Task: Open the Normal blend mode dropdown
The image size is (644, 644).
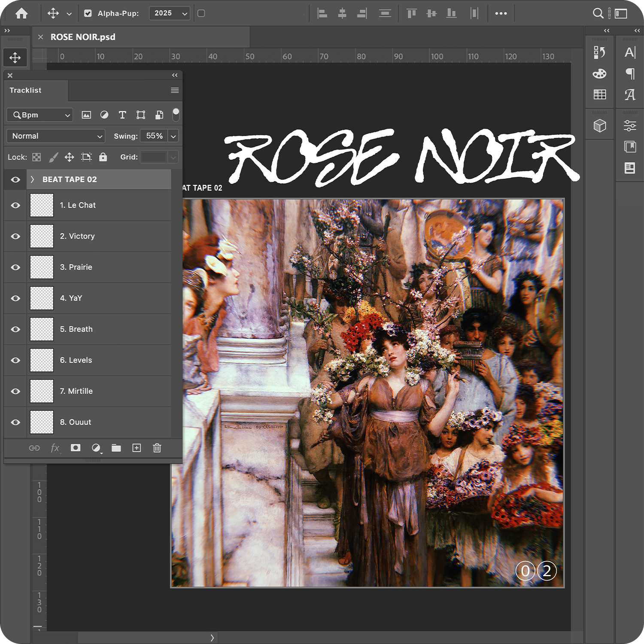Action: pyautogui.click(x=56, y=136)
